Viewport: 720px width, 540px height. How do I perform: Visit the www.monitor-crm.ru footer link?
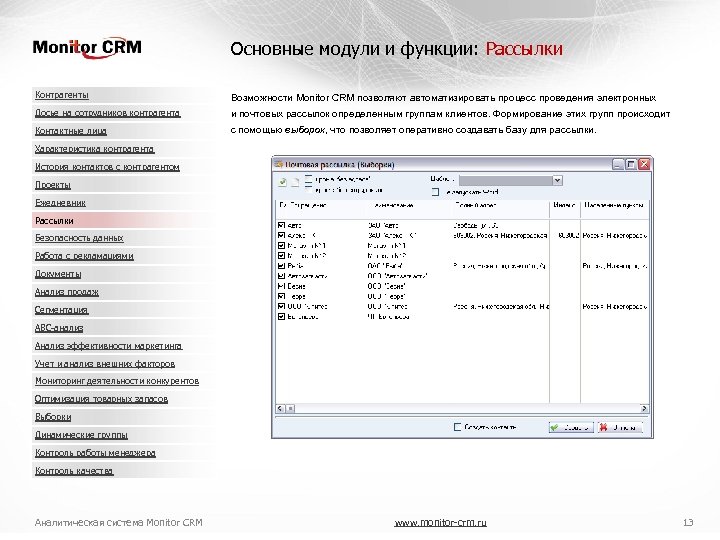point(440,523)
